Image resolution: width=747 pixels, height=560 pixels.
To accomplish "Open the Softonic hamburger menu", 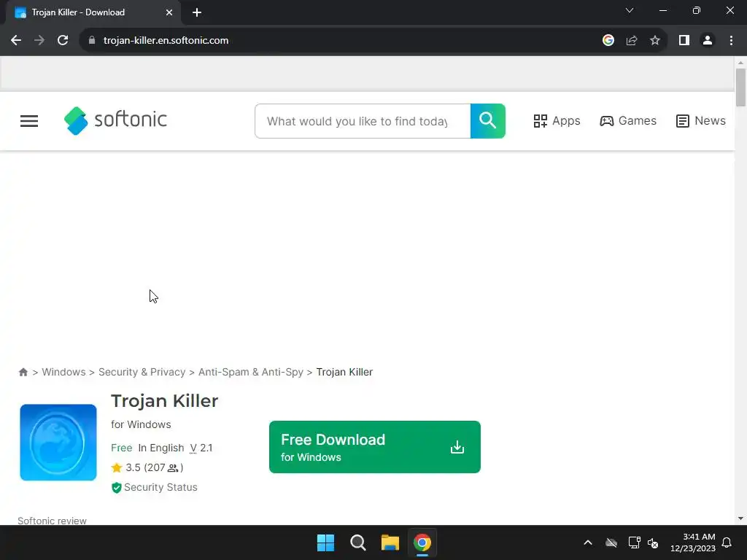I will point(29,121).
